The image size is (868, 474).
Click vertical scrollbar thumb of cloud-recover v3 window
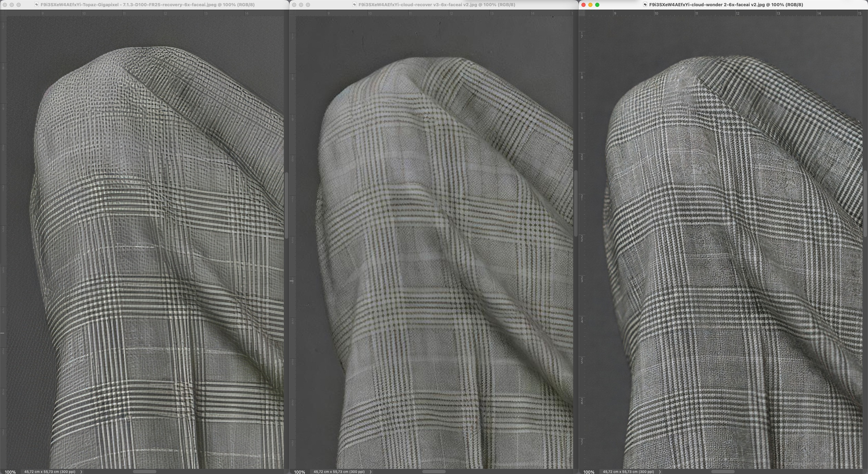(x=576, y=204)
